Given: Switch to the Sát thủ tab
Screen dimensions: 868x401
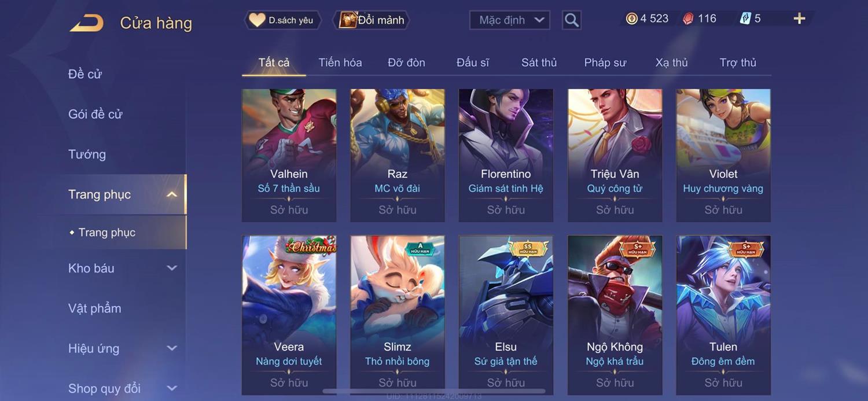Looking at the screenshot, I should pos(539,62).
